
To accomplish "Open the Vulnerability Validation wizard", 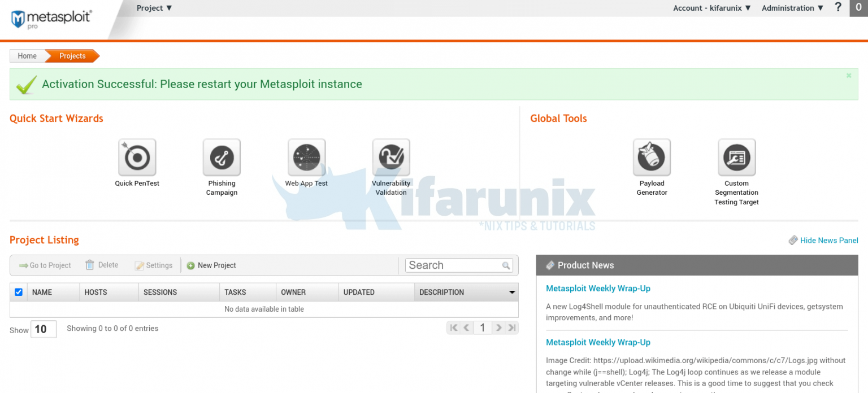I will click(390, 157).
